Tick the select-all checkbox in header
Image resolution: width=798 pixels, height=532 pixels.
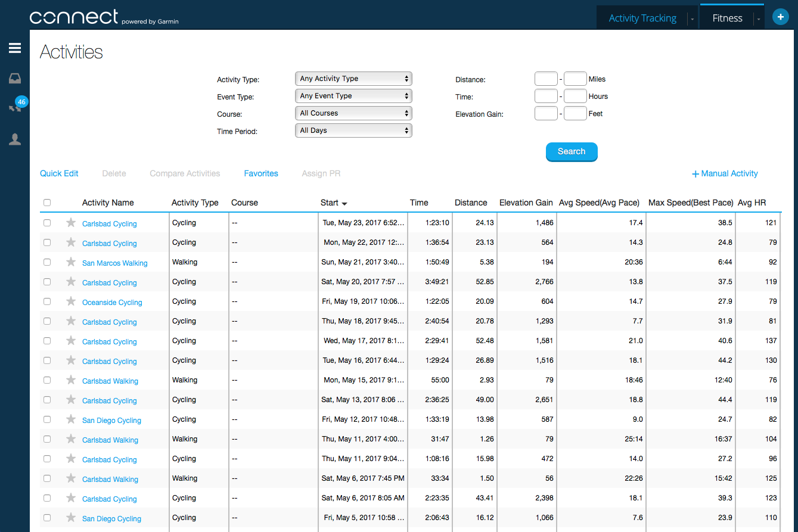coord(47,203)
